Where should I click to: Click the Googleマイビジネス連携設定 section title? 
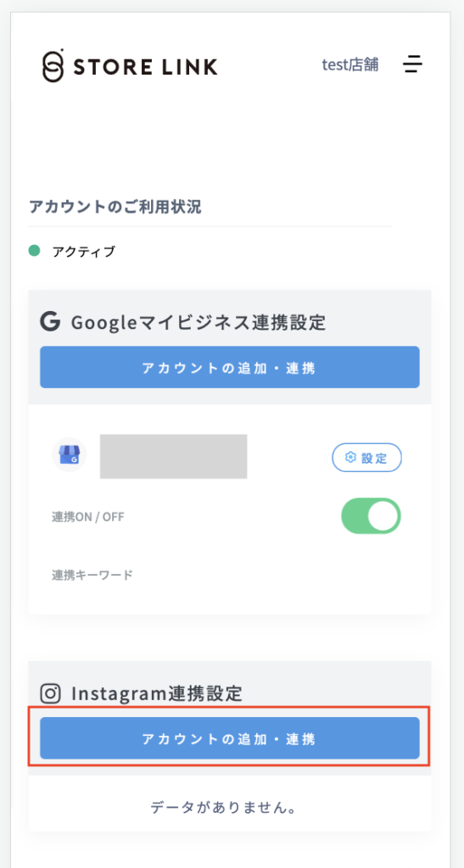pos(198,321)
